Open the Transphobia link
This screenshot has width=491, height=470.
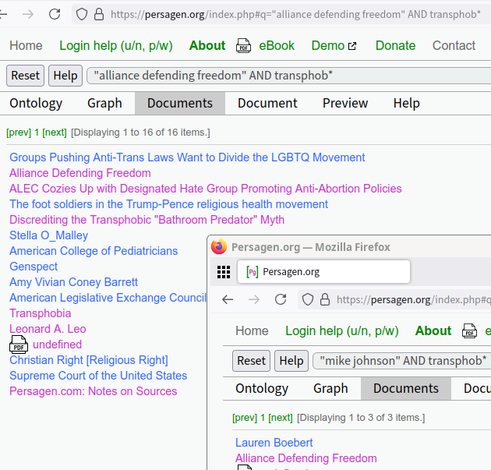(x=40, y=314)
